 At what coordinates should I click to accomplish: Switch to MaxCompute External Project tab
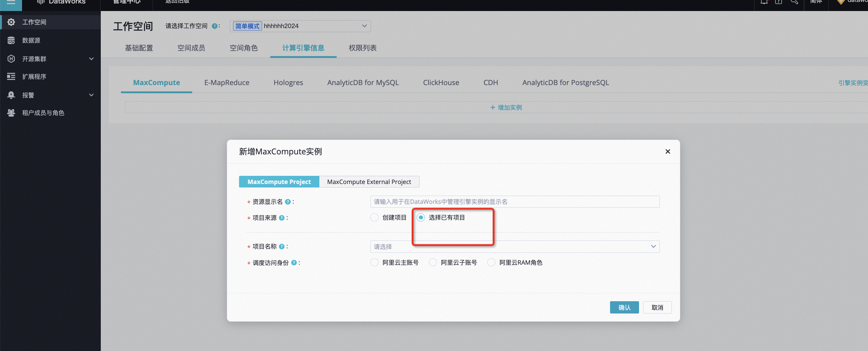point(369,182)
